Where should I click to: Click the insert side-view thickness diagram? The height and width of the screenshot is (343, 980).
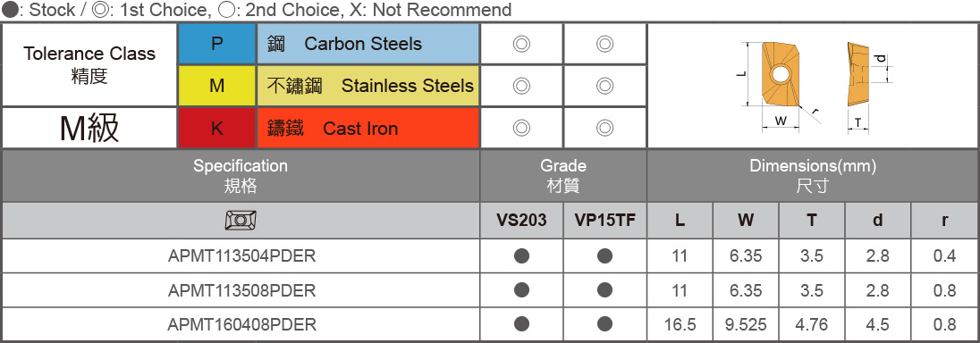[869, 87]
